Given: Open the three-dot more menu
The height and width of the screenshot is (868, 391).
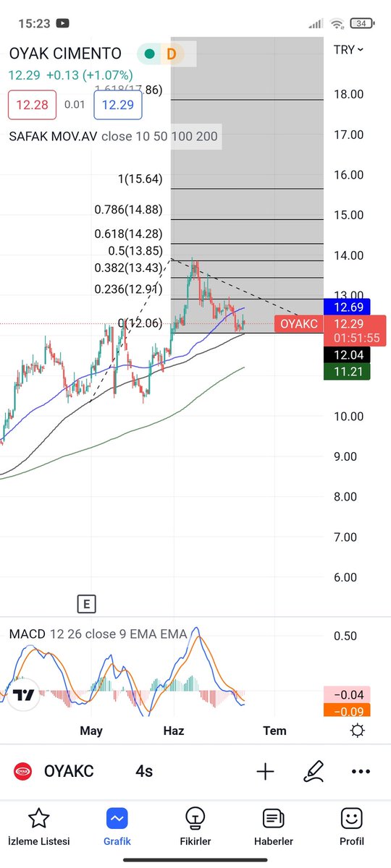Looking at the screenshot, I should coord(361,771).
